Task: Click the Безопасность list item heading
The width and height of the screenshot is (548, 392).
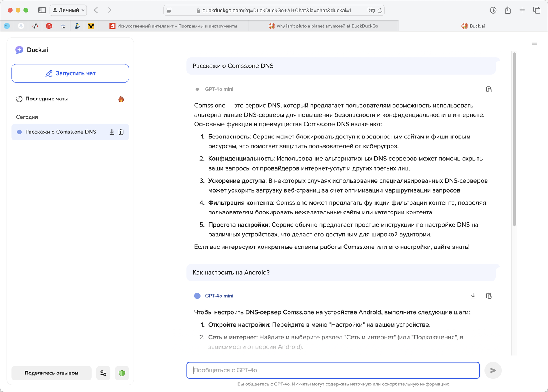Action: pyautogui.click(x=229, y=137)
